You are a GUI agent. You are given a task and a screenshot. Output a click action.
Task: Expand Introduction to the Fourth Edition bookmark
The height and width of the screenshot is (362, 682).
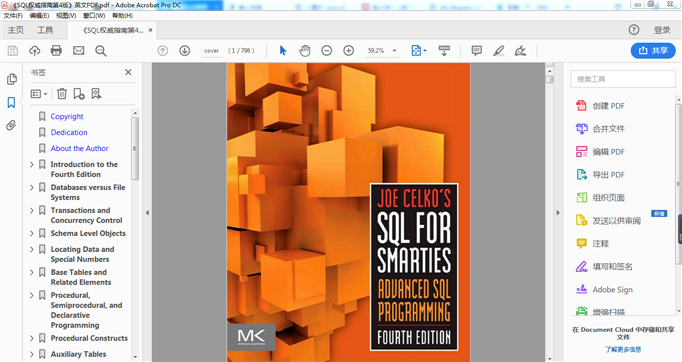point(31,164)
